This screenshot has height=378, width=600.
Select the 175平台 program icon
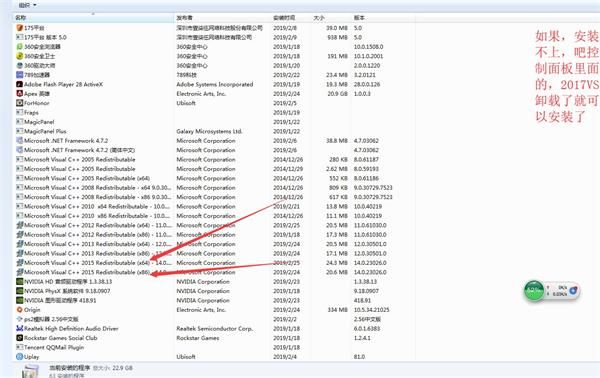(20, 28)
